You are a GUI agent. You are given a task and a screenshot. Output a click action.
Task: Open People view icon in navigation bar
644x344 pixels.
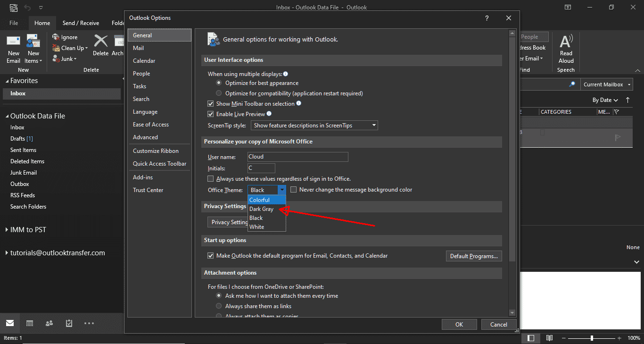49,323
